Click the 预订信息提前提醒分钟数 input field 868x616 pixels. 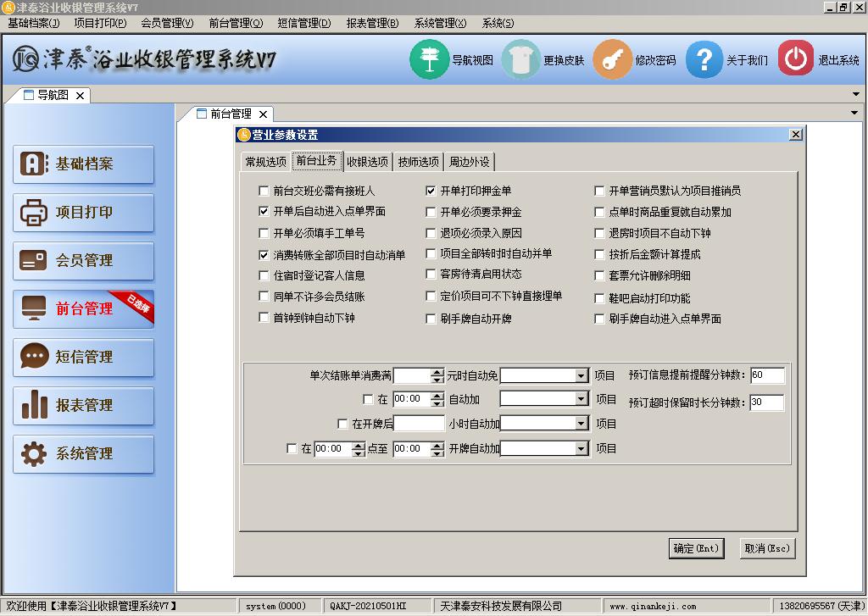click(767, 375)
